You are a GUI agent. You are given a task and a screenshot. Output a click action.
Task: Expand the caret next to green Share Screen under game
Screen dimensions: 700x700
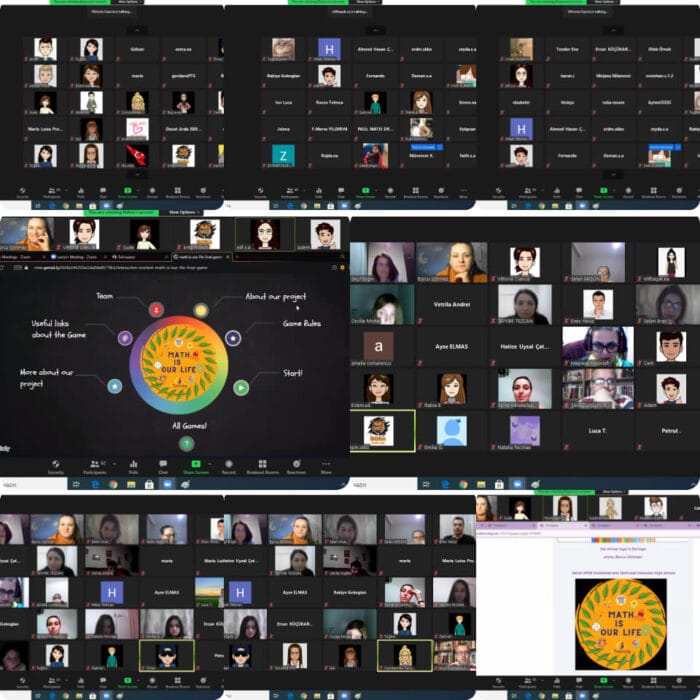(x=208, y=462)
